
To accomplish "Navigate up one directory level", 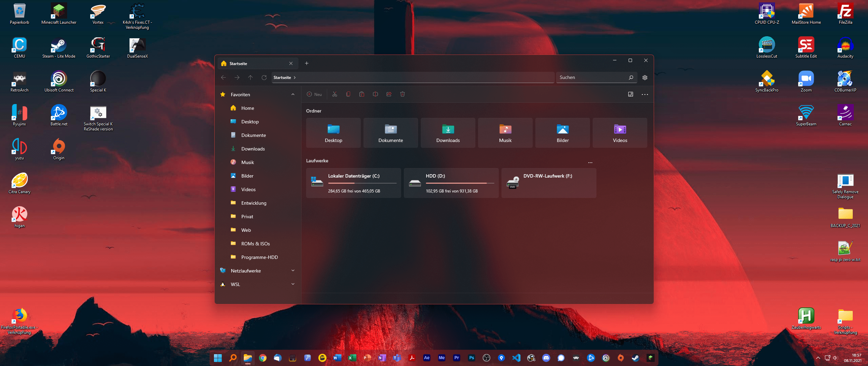I will (x=251, y=78).
